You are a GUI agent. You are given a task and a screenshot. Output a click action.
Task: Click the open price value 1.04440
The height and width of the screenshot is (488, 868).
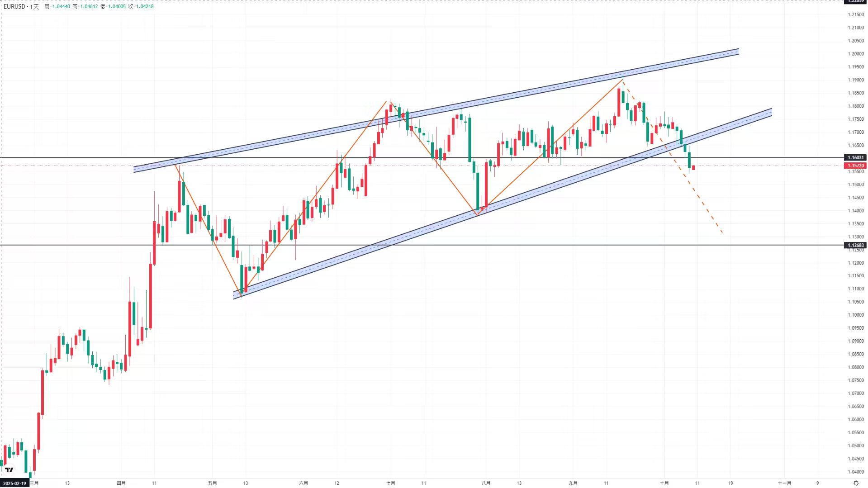coord(61,6)
